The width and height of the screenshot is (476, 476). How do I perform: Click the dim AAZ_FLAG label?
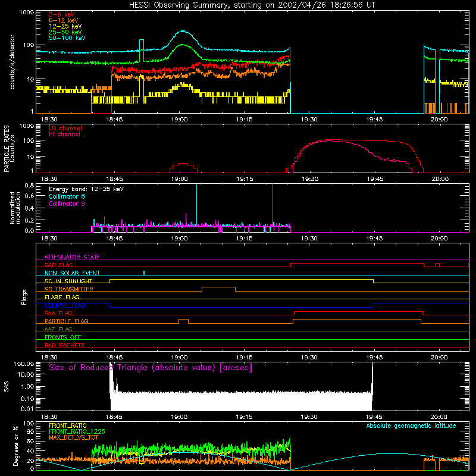point(58,329)
